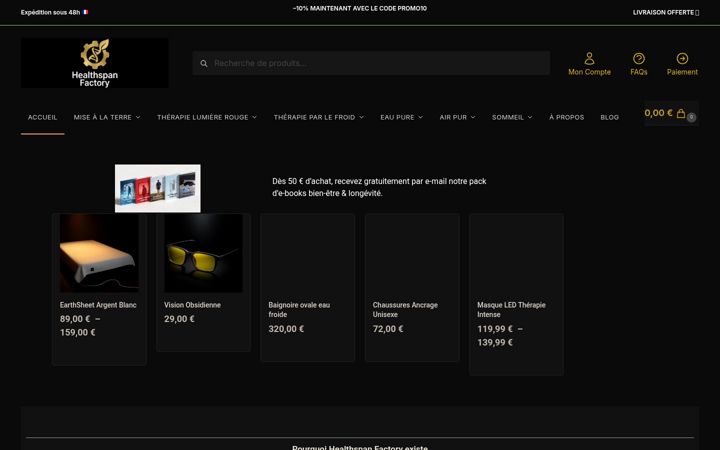This screenshot has height=450, width=720.
Task: Open the FAQs question mark icon
Action: tap(639, 58)
